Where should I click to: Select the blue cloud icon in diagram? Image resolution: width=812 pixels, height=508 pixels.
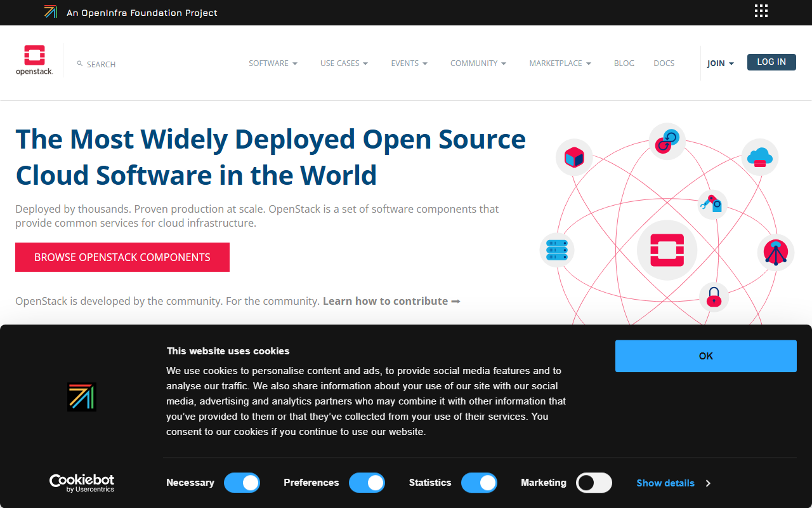[760, 157]
